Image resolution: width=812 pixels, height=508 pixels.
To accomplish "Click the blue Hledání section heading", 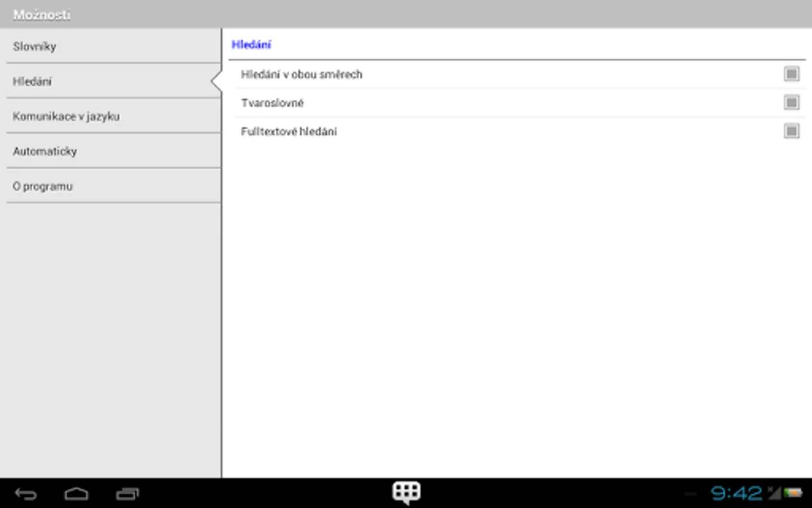I will [251, 45].
